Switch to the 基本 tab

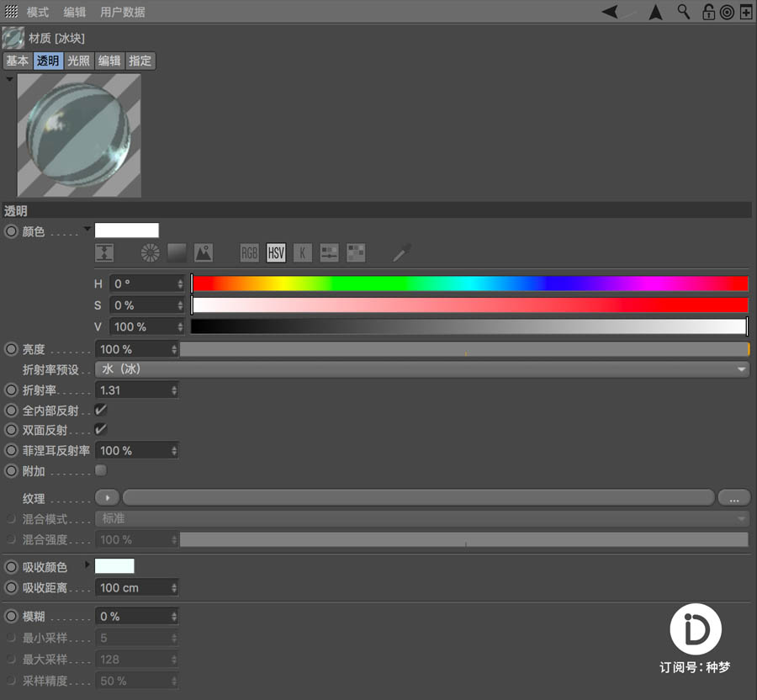pyautogui.click(x=18, y=61)
